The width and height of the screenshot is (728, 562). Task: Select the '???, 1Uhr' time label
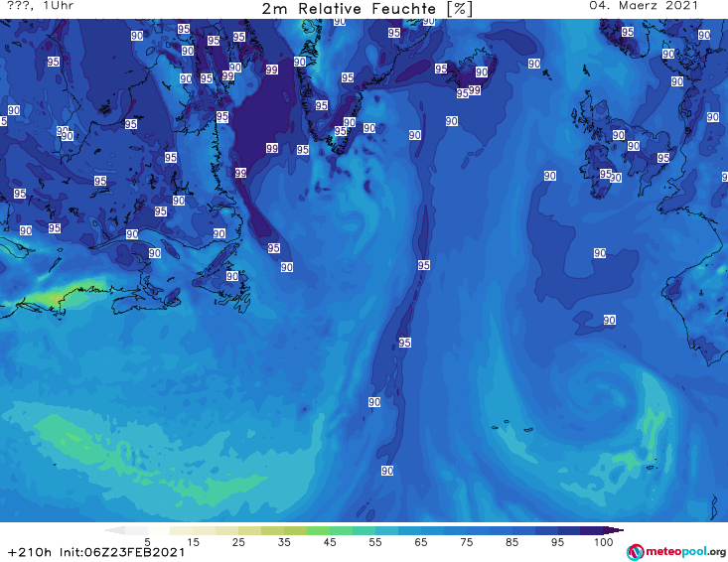(x=40, y=6)
